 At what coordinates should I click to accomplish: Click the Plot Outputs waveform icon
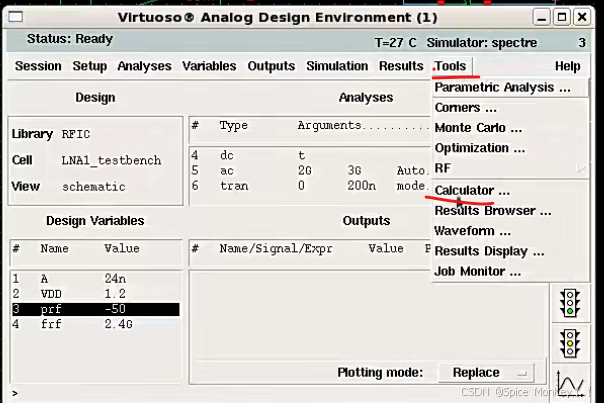tap(570, 383)
